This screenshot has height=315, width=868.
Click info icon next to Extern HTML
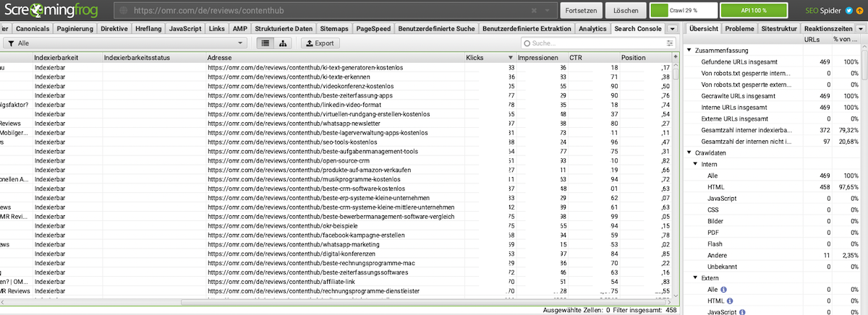coord(730,301)
